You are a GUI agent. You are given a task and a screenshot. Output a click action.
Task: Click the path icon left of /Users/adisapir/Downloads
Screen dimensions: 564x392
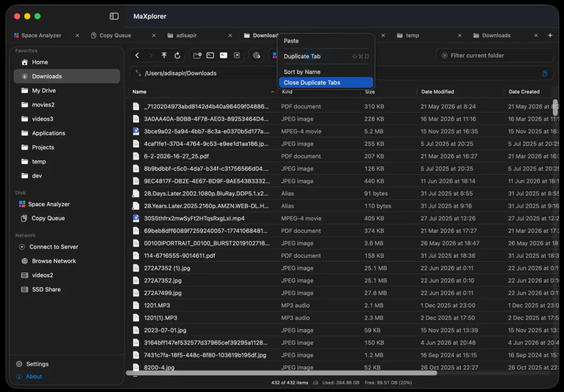pyautogui.click(x=138, y=73)
